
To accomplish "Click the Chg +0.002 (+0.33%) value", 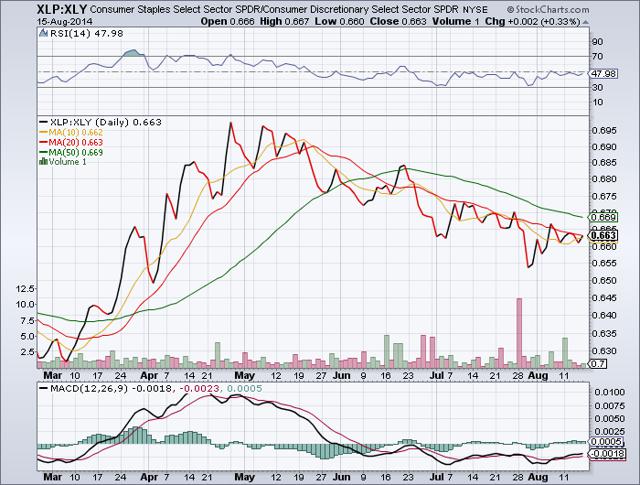I will (x=532, y=21).
